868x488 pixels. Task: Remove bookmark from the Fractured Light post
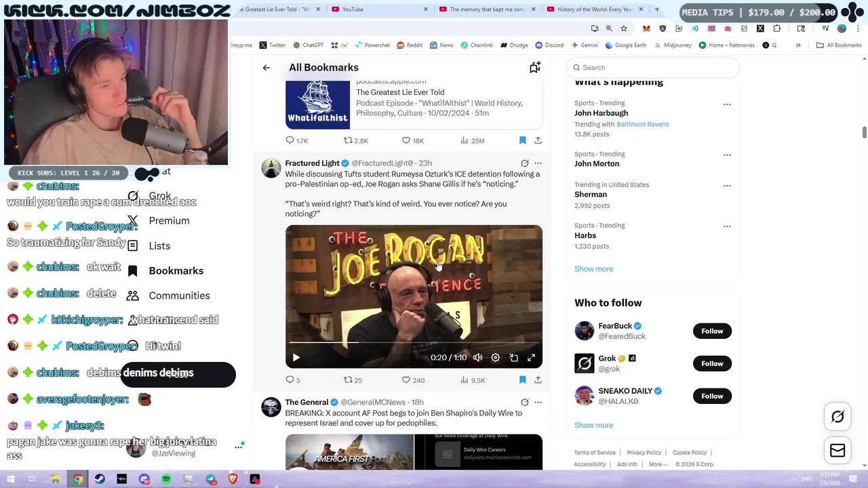click(522, 380)
